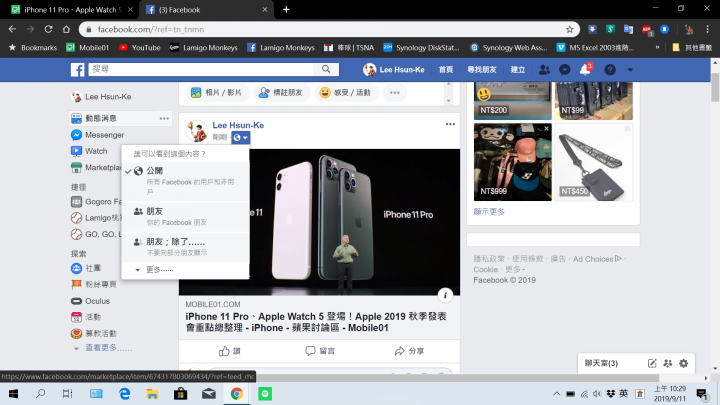Open Mobile01 bookmark

coord(88,47)
